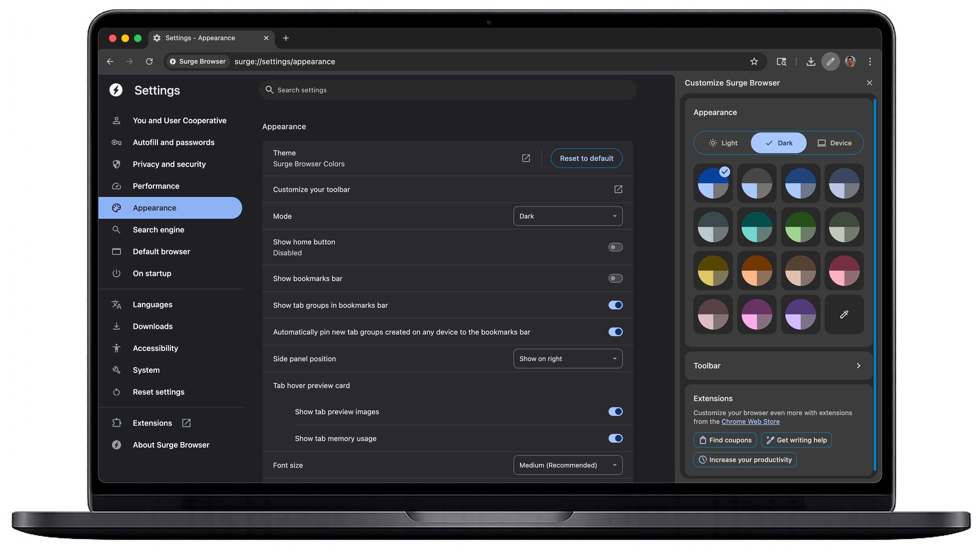Viewport: 980px width, 547px height.
Task: Select Device appearance mode
Action: [x=834, y=143]
